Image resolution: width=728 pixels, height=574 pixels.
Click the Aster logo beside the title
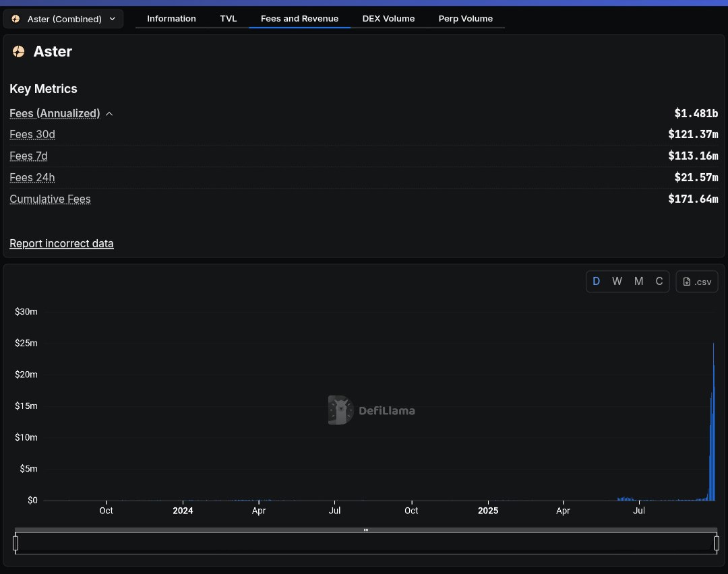point(19,51)
